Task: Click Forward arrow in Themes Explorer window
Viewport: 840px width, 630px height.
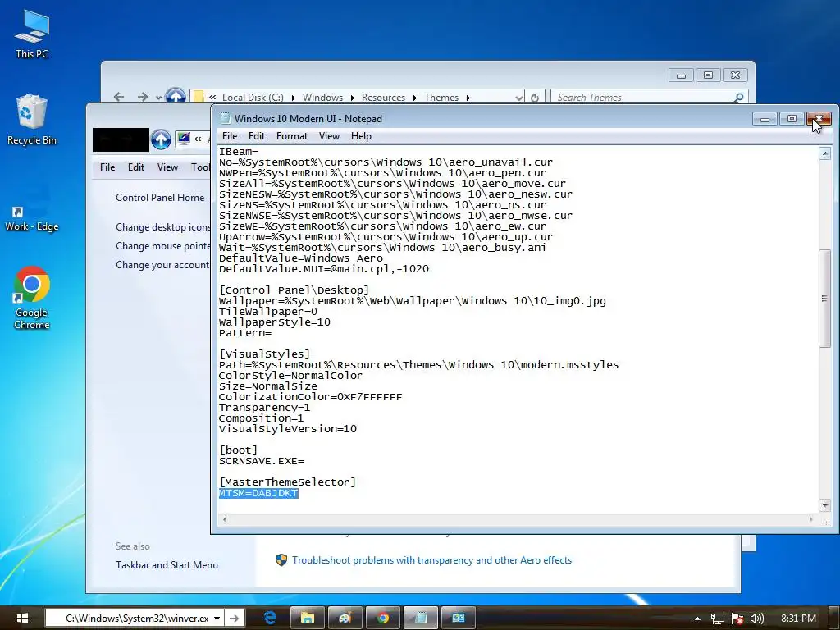Action: [x=142, y=97]
